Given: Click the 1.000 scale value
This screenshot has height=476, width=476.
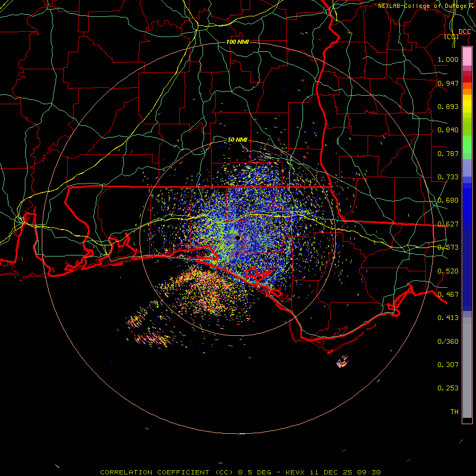Looking at the screenshot, I should [448, 59].
